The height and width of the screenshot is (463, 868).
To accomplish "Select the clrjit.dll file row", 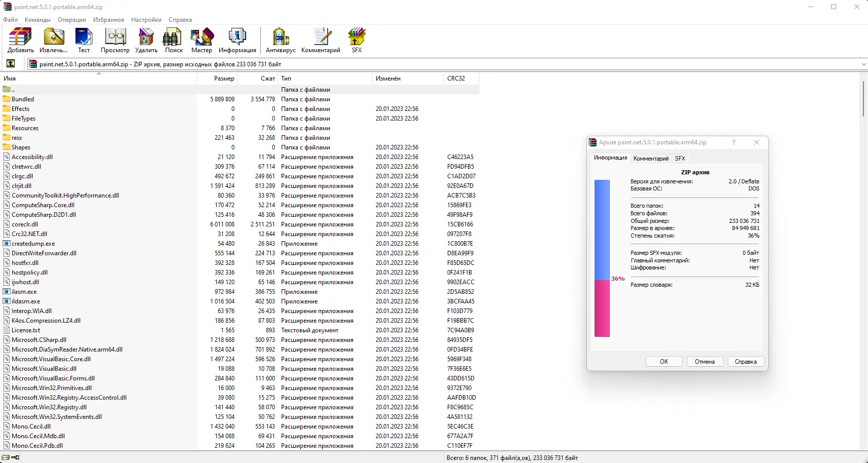I will point(240,186).
